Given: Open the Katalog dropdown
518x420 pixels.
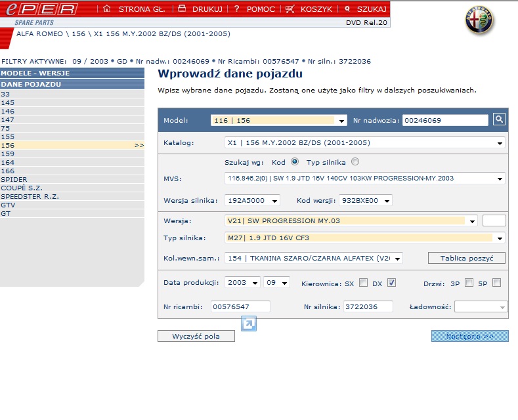Looking at the screenshot, I should 365,143.
